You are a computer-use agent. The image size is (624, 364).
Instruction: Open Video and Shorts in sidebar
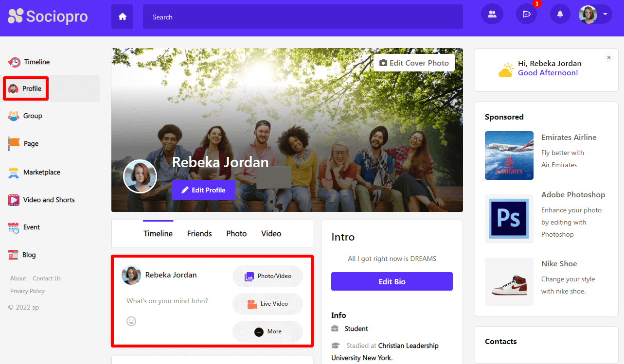coord(49,200)
